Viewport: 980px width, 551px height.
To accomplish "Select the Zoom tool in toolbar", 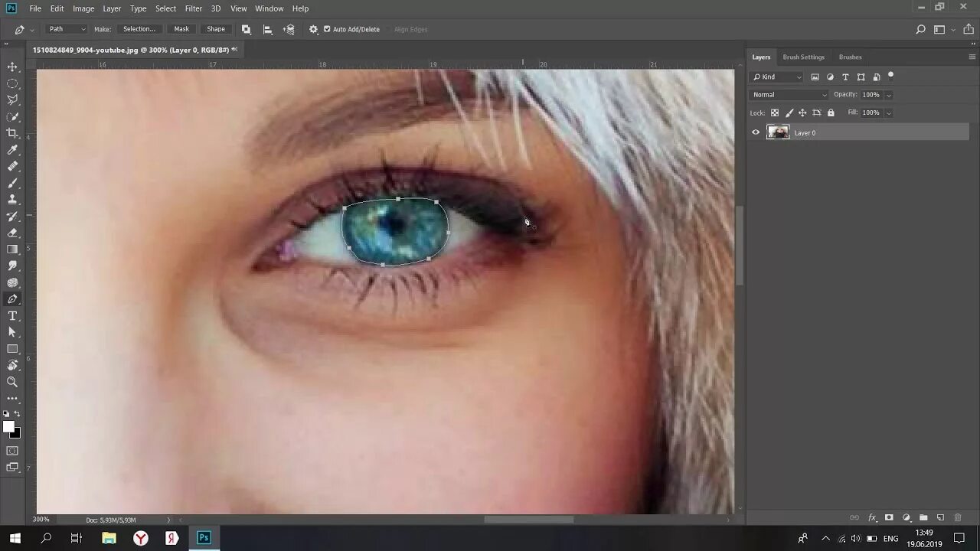I will (12, 382).
